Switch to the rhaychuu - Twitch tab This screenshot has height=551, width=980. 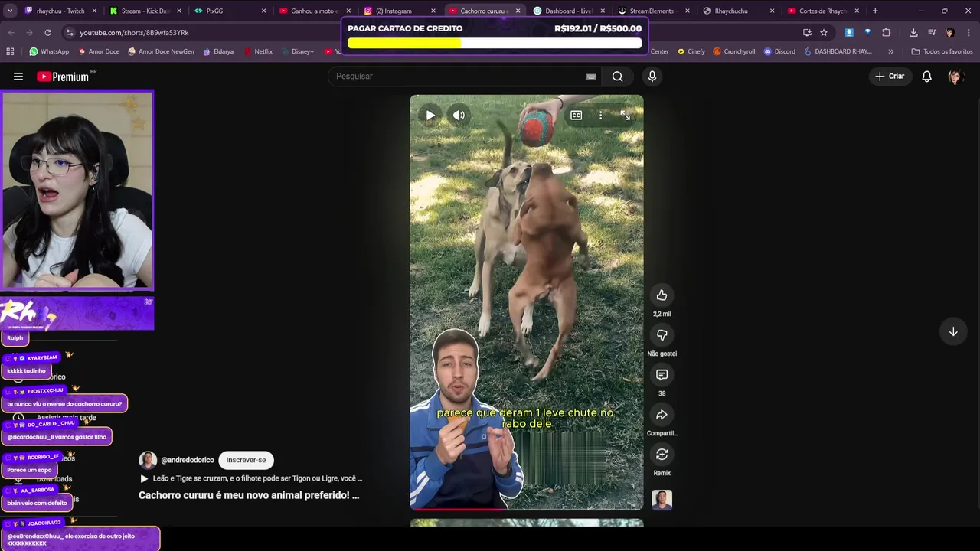pyautogui.click(x=60, y=11)
